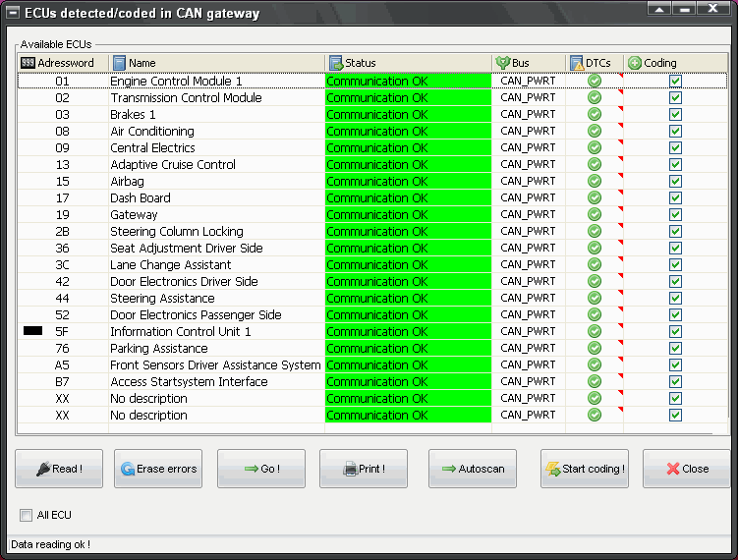Toggle coding checkbox for Lane Change Assistant

tap(675, 264)
